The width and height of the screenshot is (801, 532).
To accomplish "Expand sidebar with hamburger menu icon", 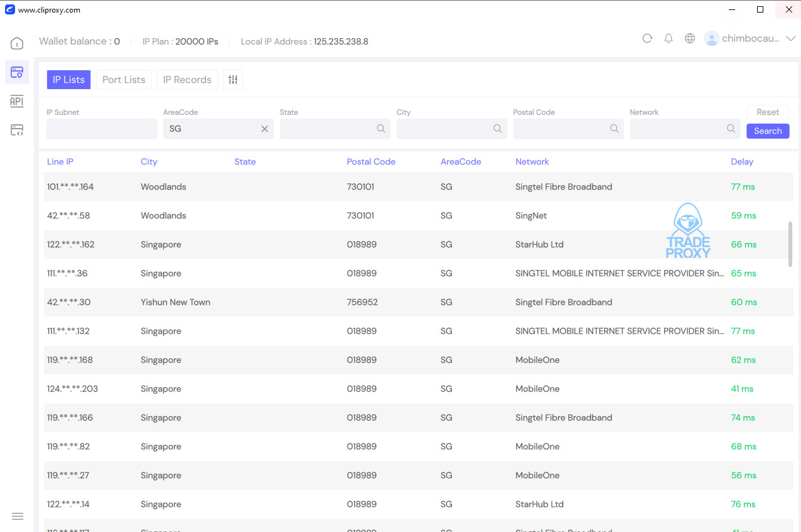I will (18, 516).
